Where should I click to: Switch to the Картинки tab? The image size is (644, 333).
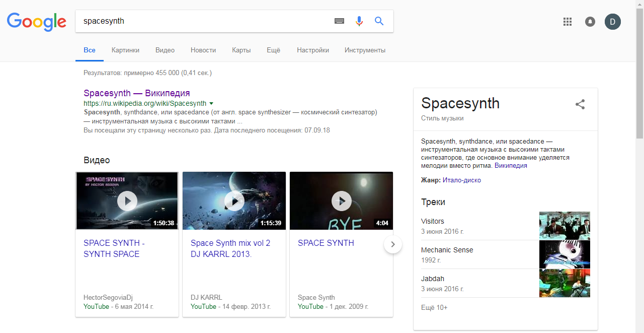(x=126, y=50)
